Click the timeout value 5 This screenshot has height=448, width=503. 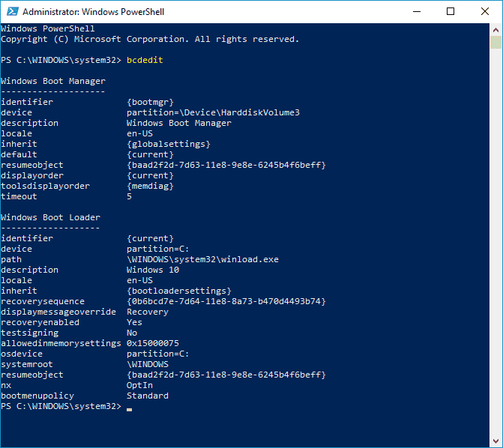tap(129, 196)
